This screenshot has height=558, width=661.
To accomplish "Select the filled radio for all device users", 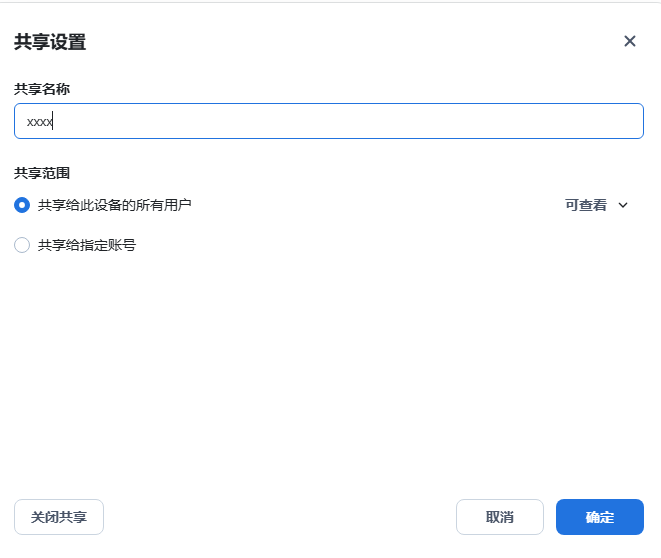I will (22, 205).
